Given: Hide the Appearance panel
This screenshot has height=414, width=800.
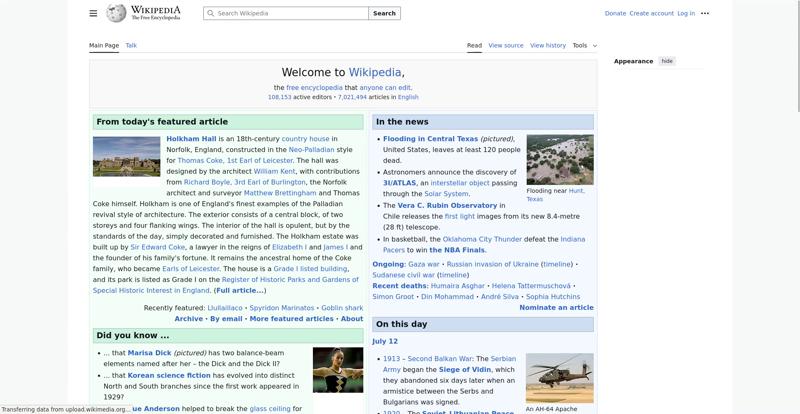Looking at the screenshot, I should tap(667, 61).
